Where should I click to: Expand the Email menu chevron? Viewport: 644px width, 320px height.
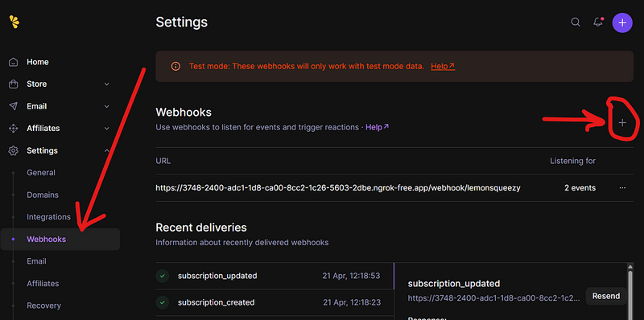107,106
